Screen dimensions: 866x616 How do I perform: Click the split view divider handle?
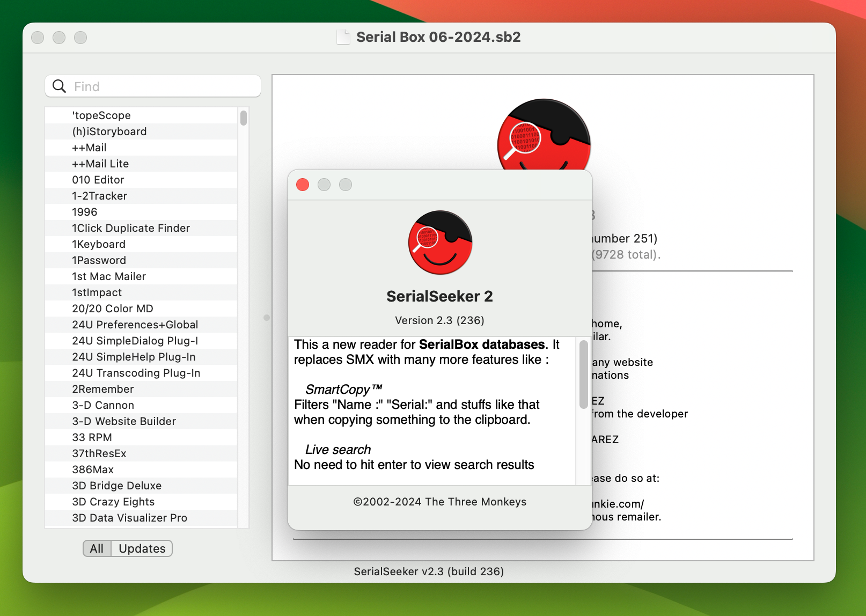coord(267,318)
